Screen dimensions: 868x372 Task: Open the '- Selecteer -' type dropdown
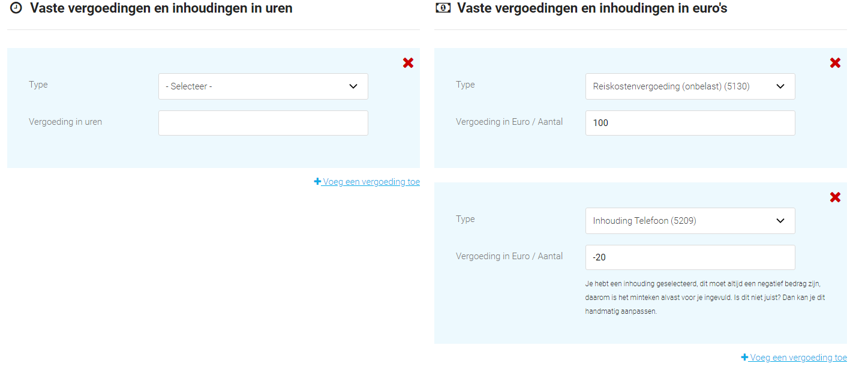(x=263, y=86)
